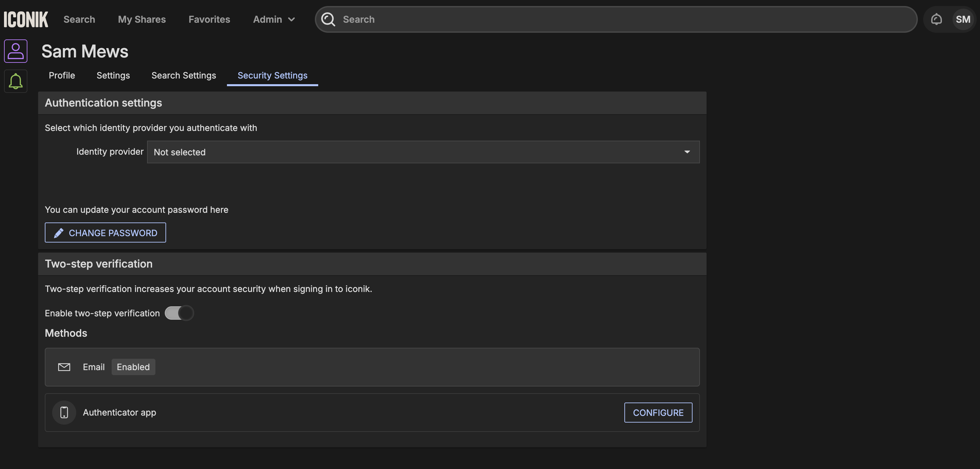Toggle Enable two-step verification switch

pos(179,313)
